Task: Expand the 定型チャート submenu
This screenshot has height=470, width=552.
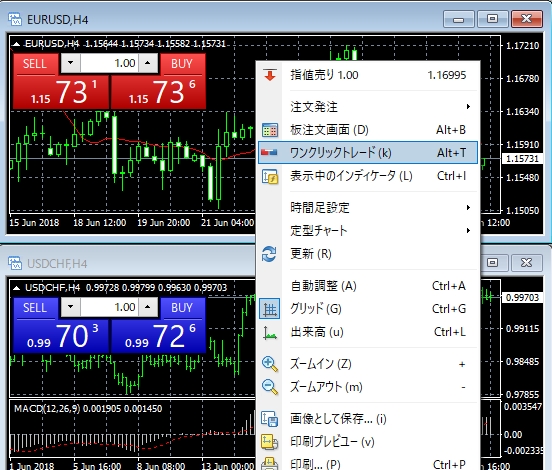Action: (368, 231)
